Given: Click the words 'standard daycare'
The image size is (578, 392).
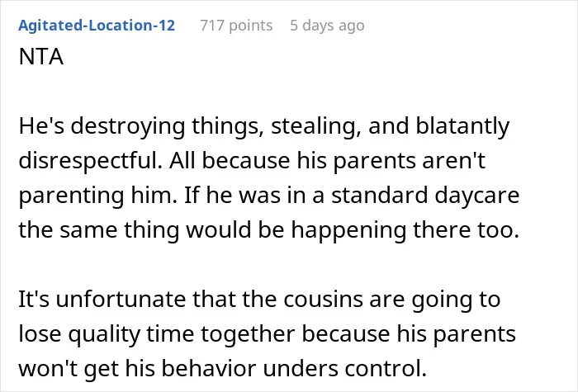Looking at the screenshot, I should point(425,196).
